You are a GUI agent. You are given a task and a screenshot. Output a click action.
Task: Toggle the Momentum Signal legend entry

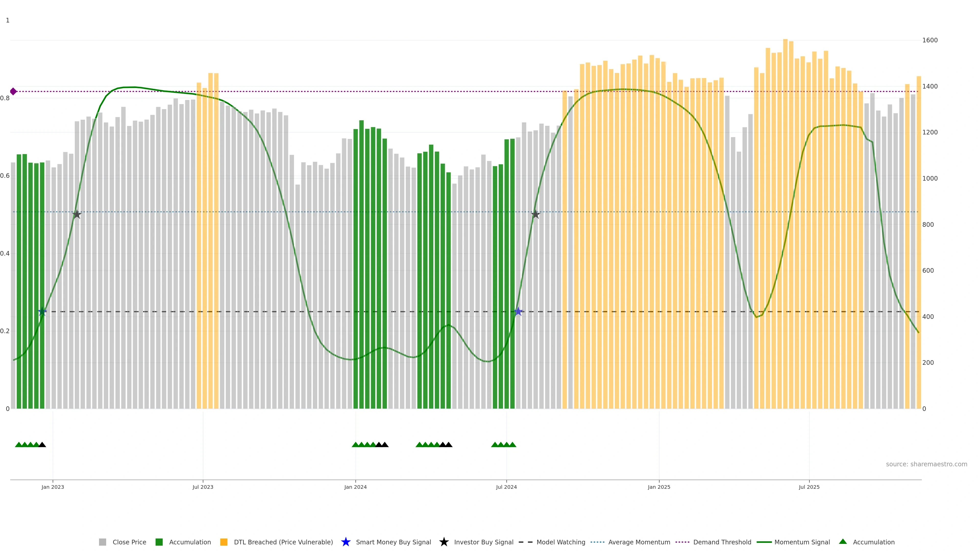click(802, 542)
